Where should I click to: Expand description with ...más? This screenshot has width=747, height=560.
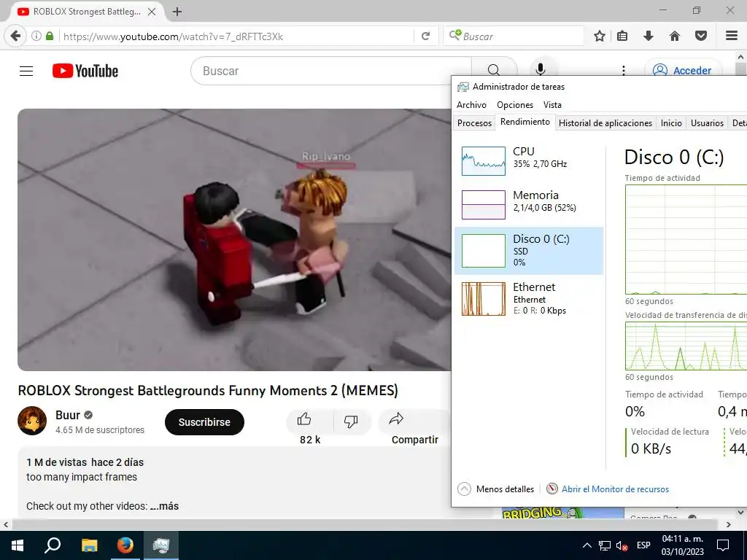tap(164, 506)
